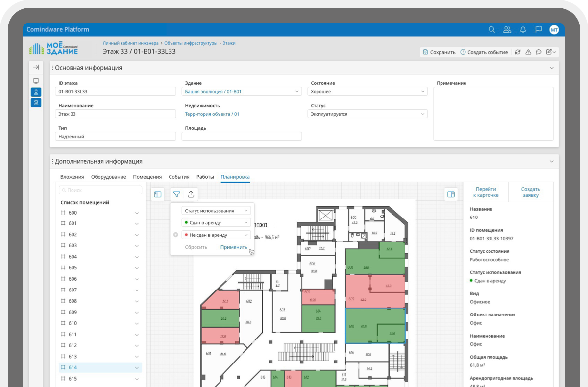Open search in the top blue header

click(491, 30)
